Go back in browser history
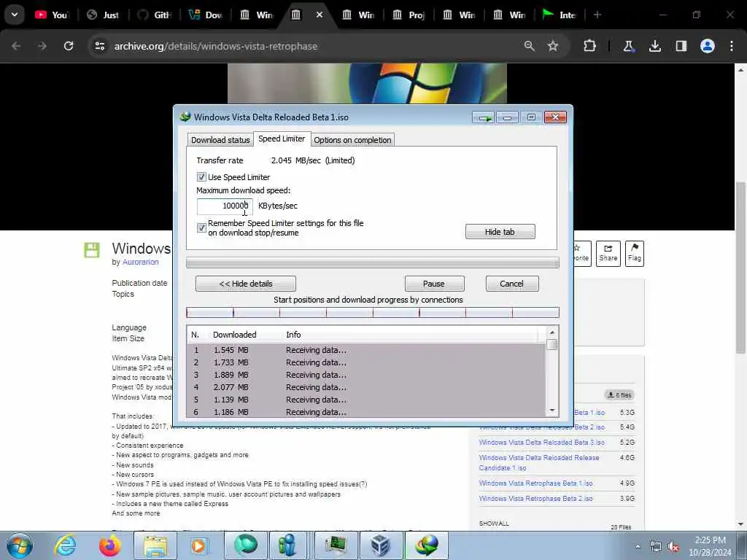Viewport: 747px width, 560px height. [x=16, y=46]
